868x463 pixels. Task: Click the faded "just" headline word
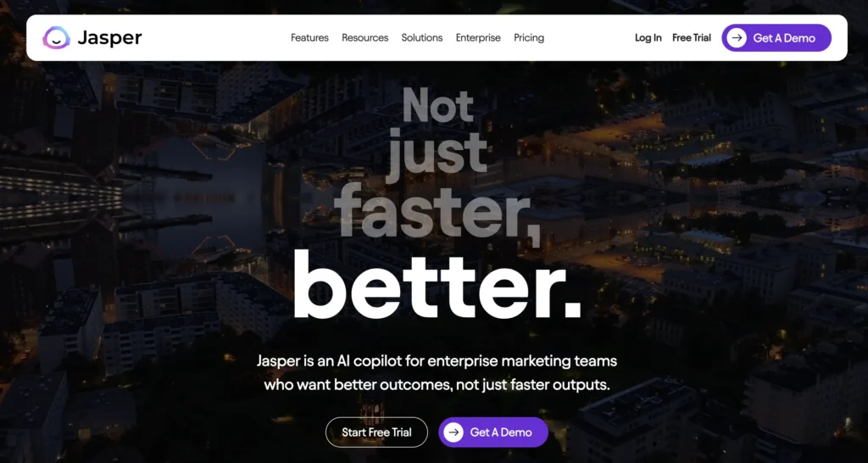click(438, 155)
